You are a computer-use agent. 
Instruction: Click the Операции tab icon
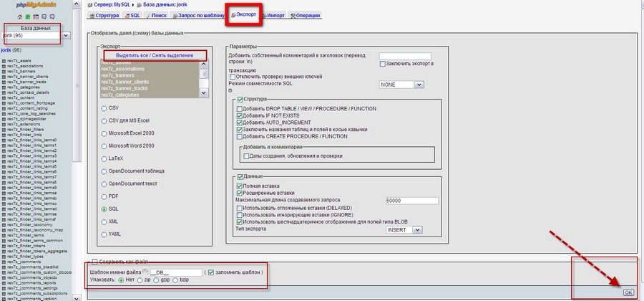295,15
